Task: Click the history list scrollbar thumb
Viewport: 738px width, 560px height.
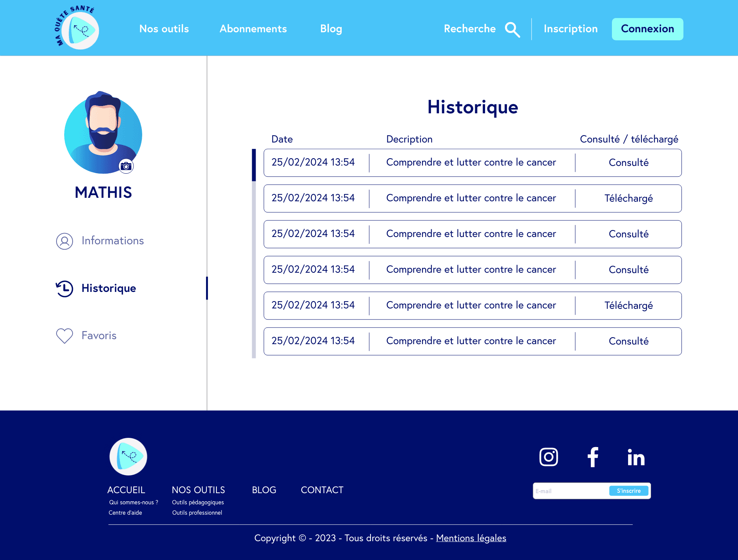Action: 254,165
